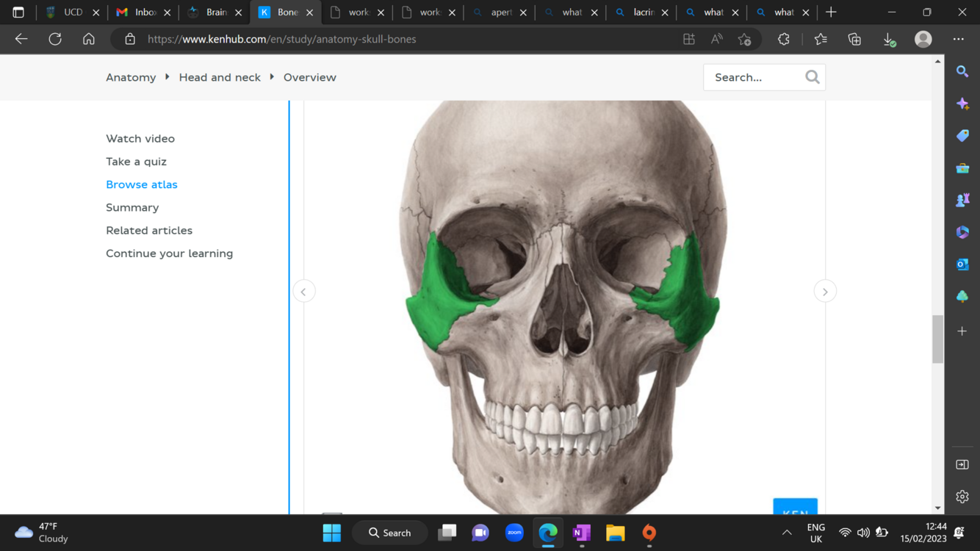Click the skull atlas image
Viewport: 980px width, 551px height.
[x=563, y=307]
